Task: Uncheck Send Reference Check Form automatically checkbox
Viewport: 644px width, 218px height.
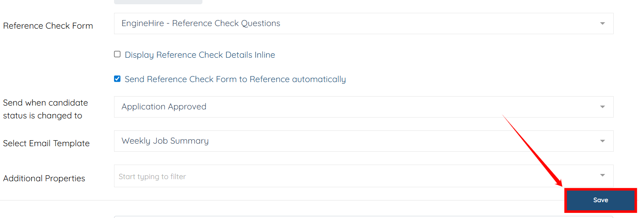Action: point(117,79)
